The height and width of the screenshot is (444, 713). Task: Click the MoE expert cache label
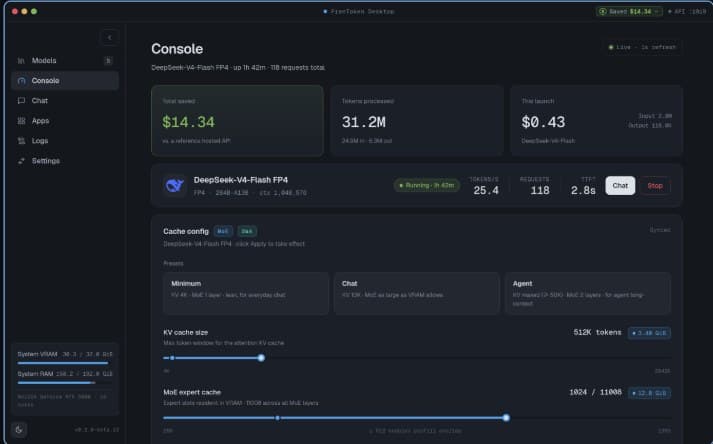[192, 392]
